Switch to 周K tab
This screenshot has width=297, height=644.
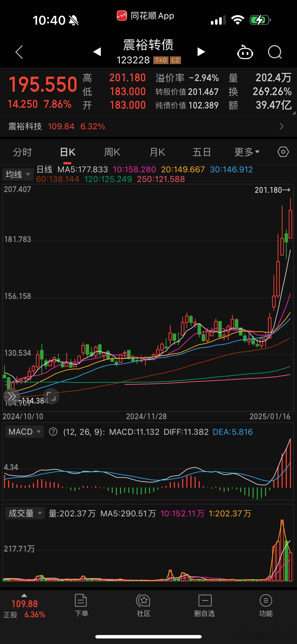click(112, 152)
